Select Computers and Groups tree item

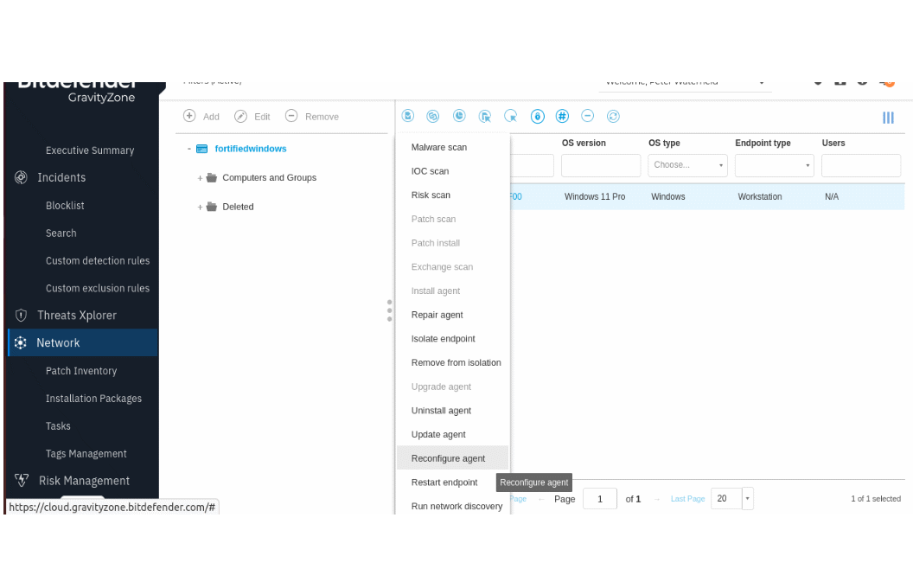pyautogui.click(x=269, y=177)
